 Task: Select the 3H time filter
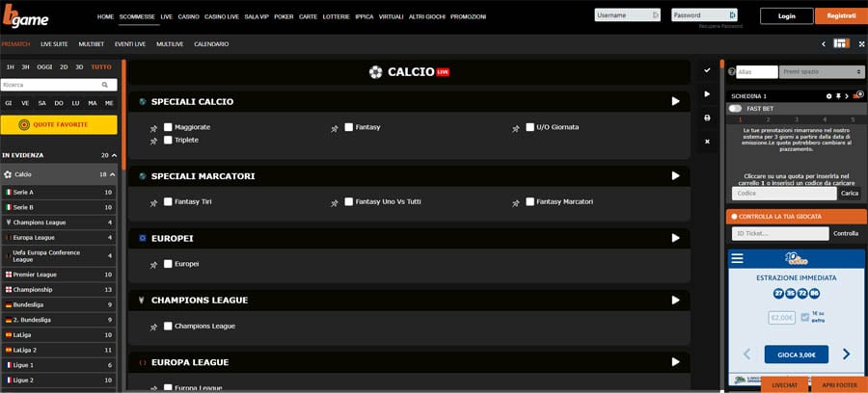pos(25,66)
